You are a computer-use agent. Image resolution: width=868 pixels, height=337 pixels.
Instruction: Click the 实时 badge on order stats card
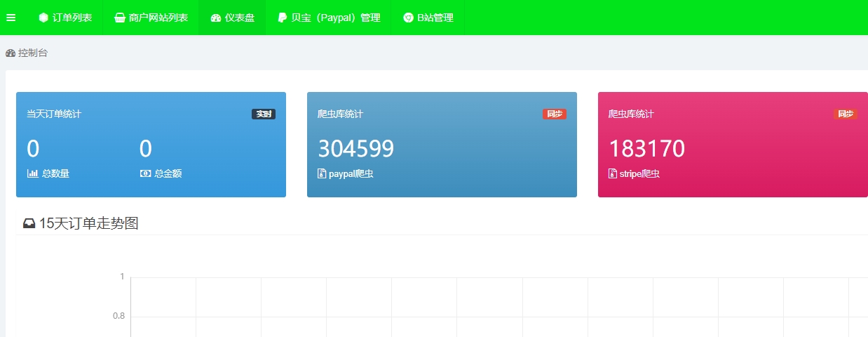tap(264, 114)
